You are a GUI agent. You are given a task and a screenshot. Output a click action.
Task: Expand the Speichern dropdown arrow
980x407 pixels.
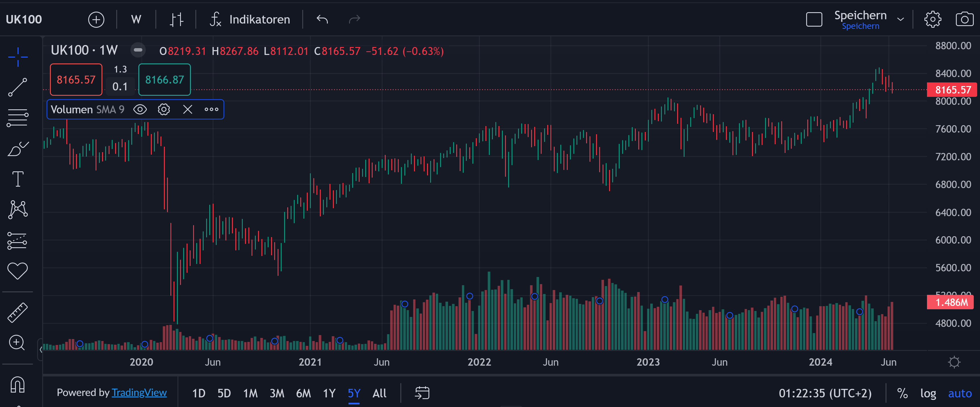coord(900,19)
